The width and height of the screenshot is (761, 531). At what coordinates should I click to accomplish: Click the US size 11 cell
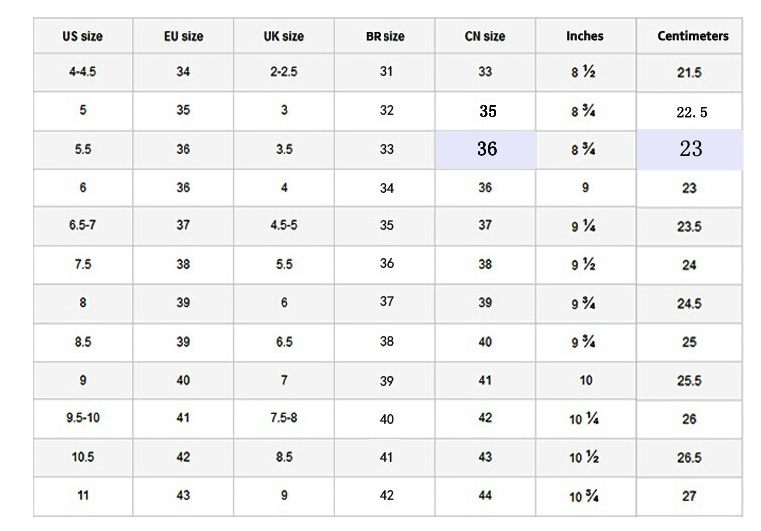[83, 495]
